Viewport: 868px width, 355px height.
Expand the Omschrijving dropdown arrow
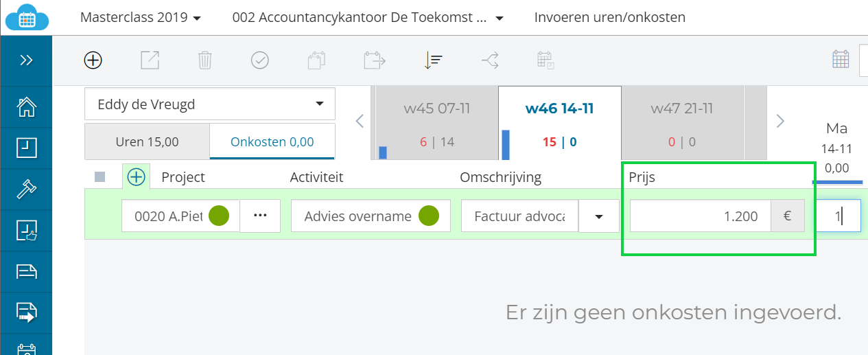598,216
